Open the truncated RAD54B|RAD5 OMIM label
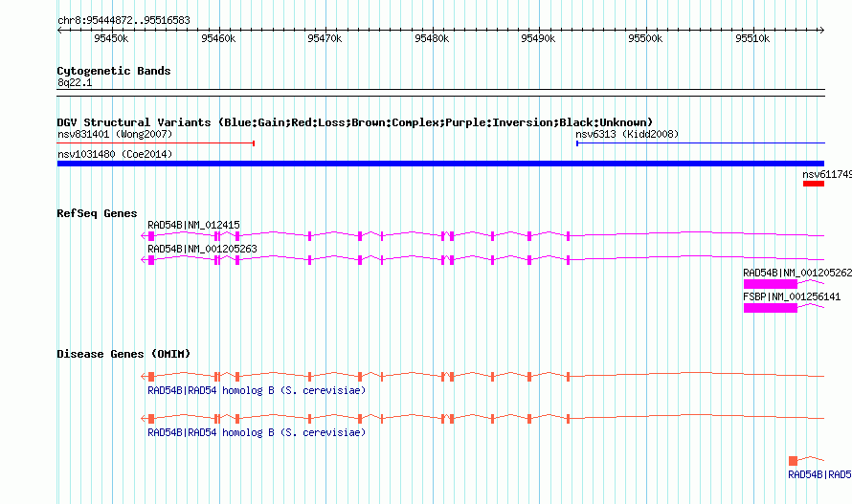Viewport: 852px width, 504px height. pos(820,474)
